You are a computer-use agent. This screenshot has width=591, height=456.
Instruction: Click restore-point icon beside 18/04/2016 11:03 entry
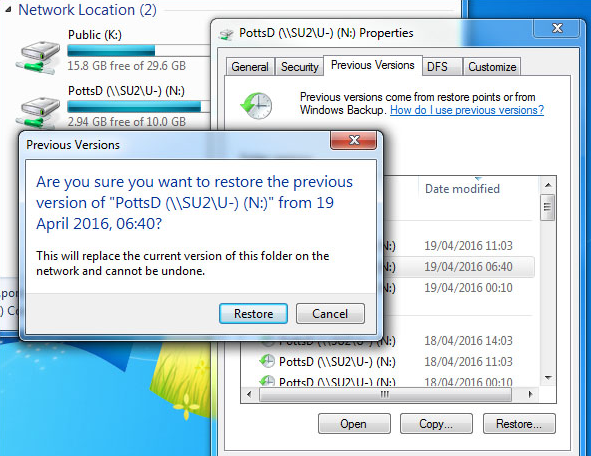click(x=267, y=361)
